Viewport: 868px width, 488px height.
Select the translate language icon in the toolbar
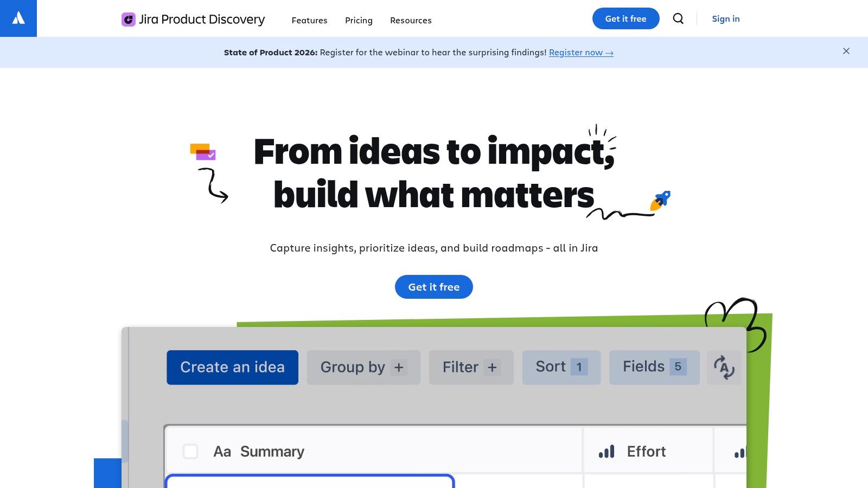click(x=724, y=367)
